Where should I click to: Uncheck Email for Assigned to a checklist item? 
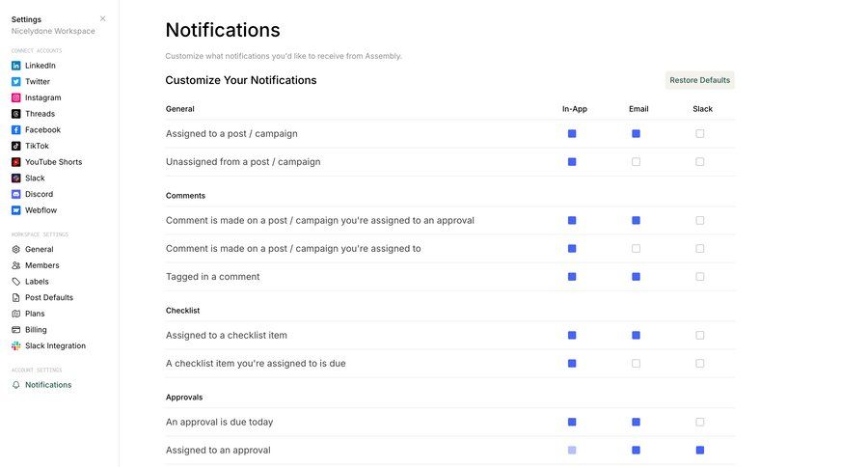(x=637, y=335)
